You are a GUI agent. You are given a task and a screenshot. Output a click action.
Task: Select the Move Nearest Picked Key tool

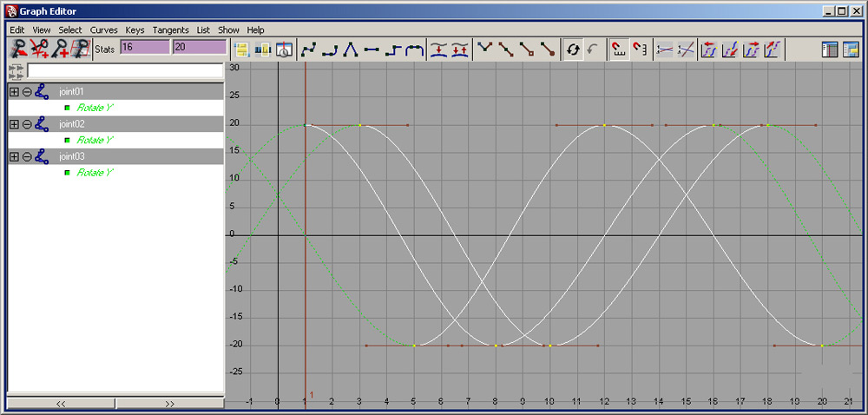pyautogui.click(x=16, y=49)
